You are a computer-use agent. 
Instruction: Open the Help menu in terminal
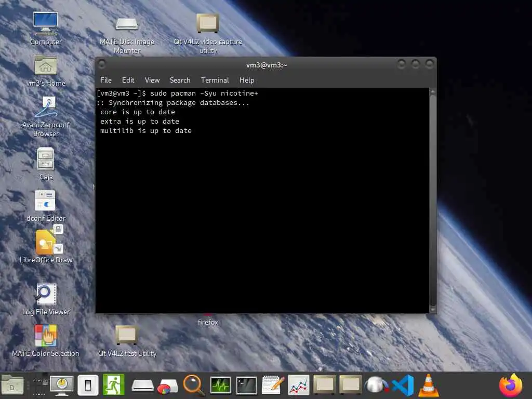click(247, 80)
